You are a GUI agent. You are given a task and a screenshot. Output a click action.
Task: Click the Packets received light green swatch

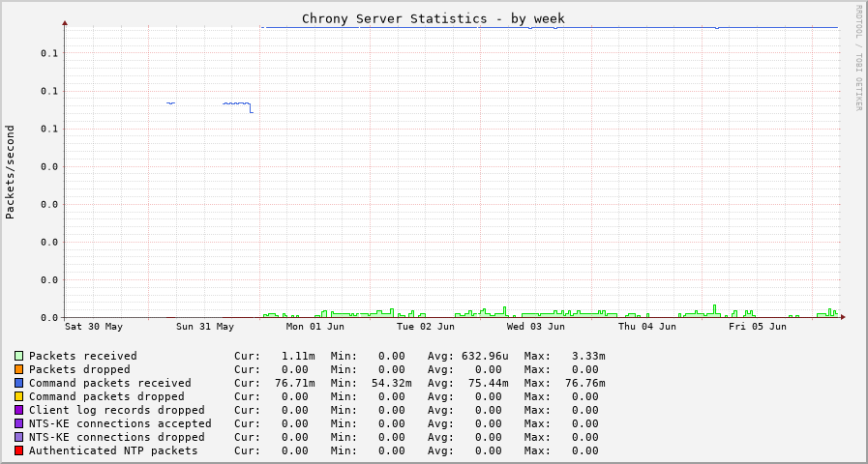(18, 356)
